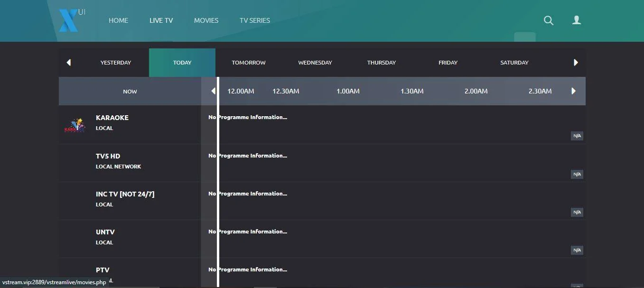Switch to the THURSDAY tab
The width and height of the screenshot is (644, 288).
(382, 63)
